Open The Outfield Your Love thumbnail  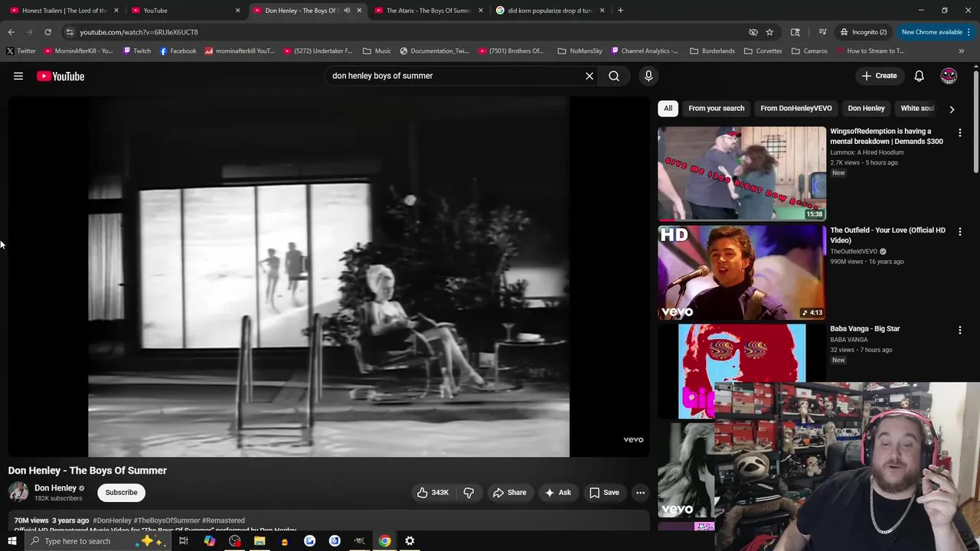click(x=742, y=272)
